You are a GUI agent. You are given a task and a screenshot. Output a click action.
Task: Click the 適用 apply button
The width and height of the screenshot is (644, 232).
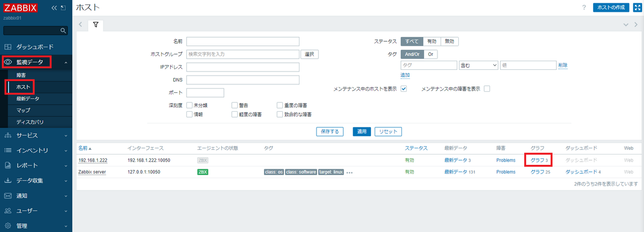click(x=362, y=132)
